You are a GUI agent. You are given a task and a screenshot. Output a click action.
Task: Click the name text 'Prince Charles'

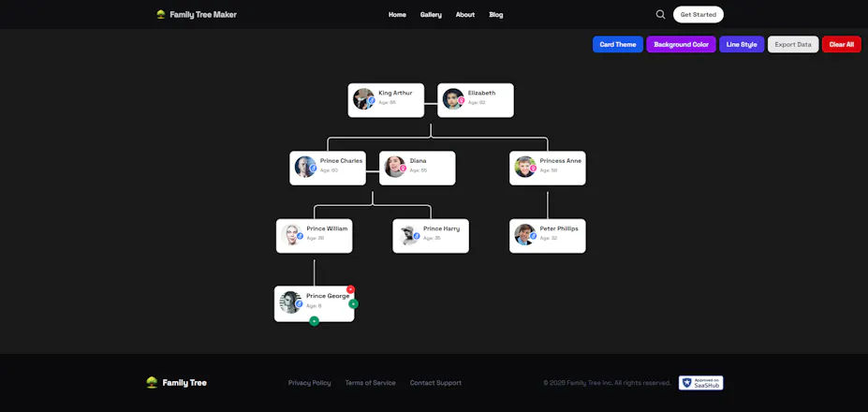(x=341, y=161)
